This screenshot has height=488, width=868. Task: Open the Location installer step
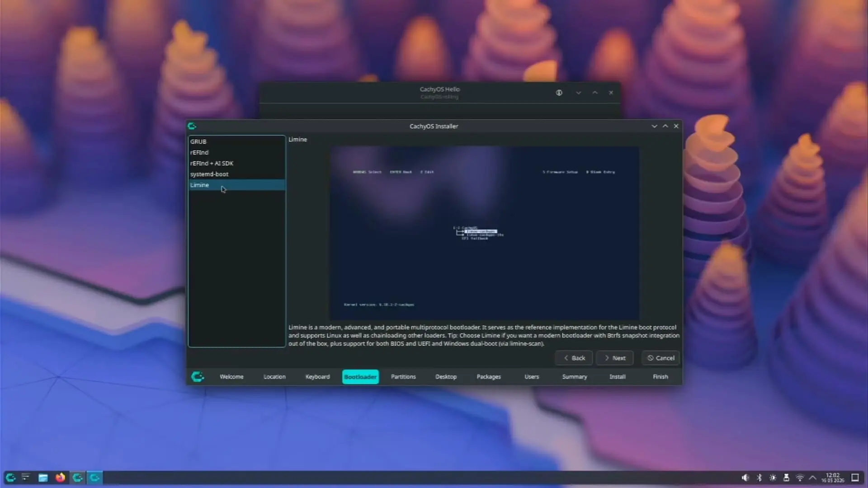click(x=274, y=377)
